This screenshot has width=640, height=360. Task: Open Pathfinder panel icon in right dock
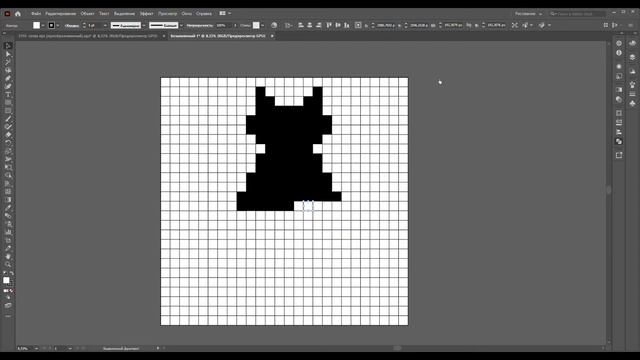(x=619, y=141)
